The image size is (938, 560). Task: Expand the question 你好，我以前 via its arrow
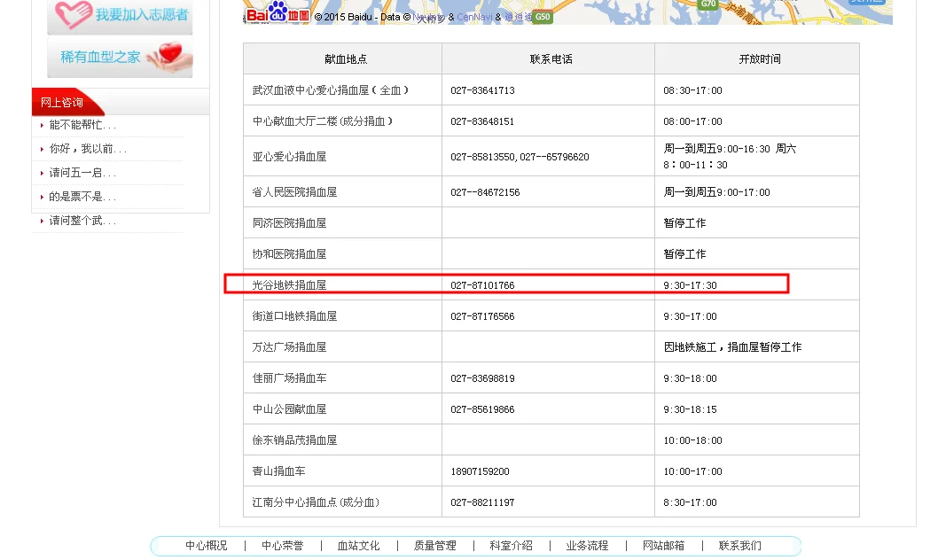pos(41,147)
